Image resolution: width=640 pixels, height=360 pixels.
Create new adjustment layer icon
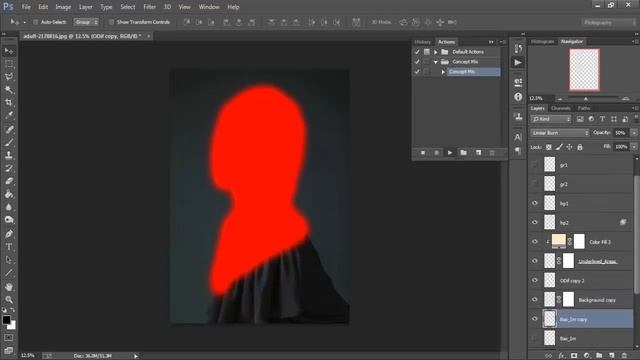click(x=587, y=356)
